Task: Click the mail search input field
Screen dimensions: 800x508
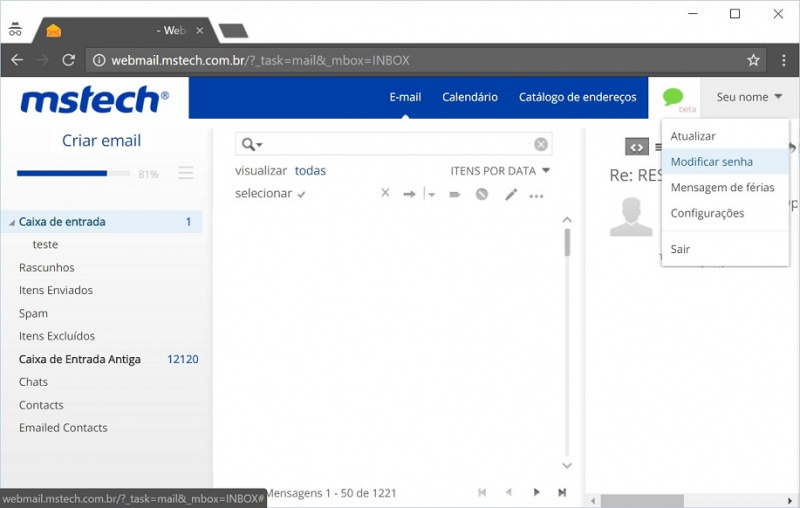Action: (x=395, y=144)
